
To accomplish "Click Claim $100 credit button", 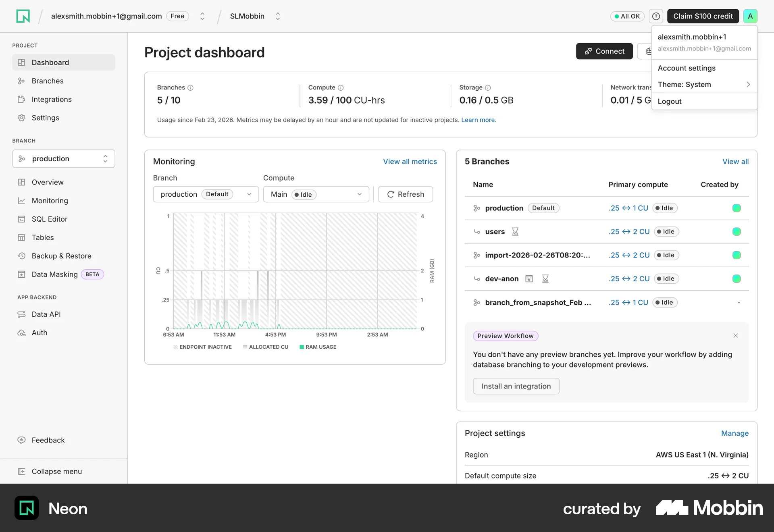I will pyautogui.click(x=703, y=16).
